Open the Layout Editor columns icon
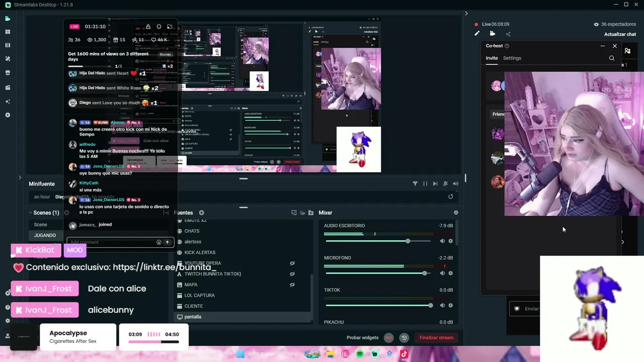 tap(8, 45)
